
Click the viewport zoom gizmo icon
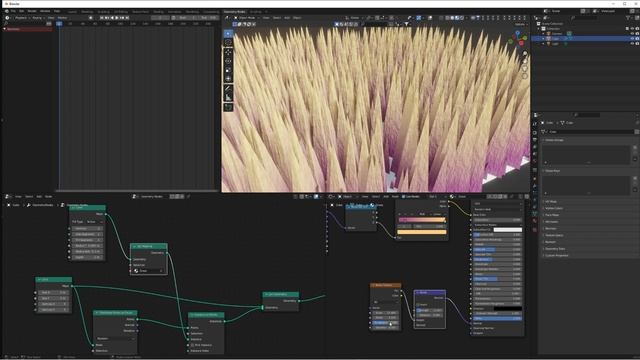[524, 54]
